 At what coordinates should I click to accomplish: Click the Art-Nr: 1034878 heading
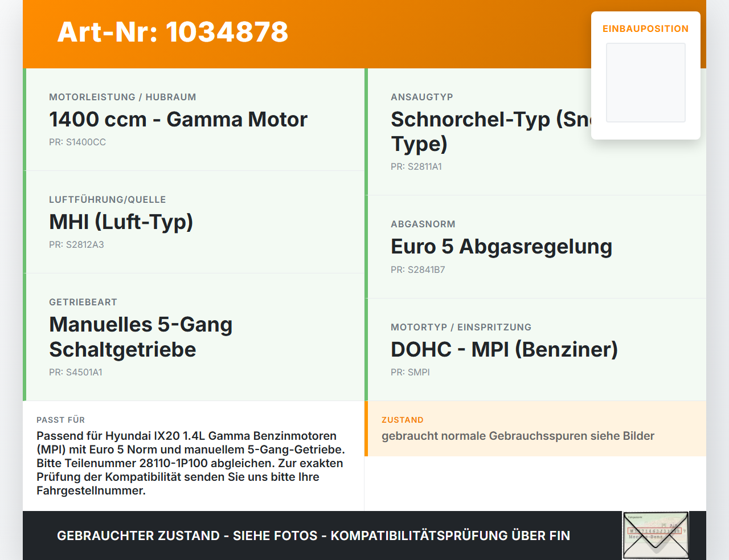(173, 32)
